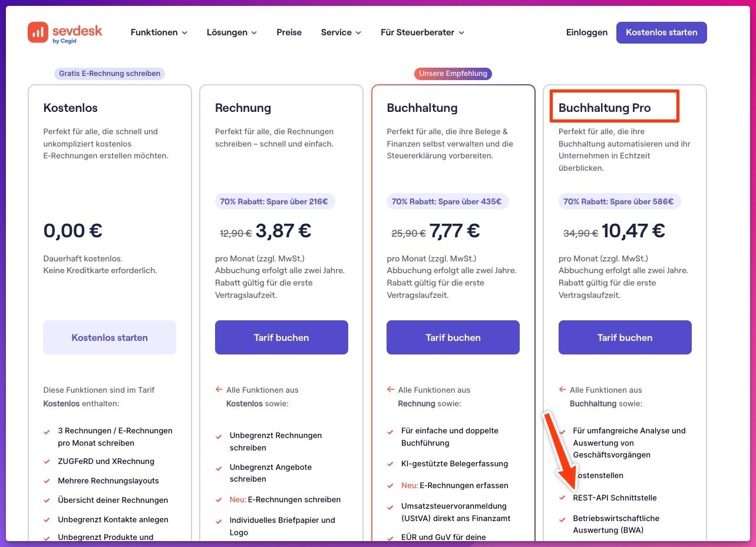Click left arrow before Kostenlos sowie
756x547 pixels.
219,390
